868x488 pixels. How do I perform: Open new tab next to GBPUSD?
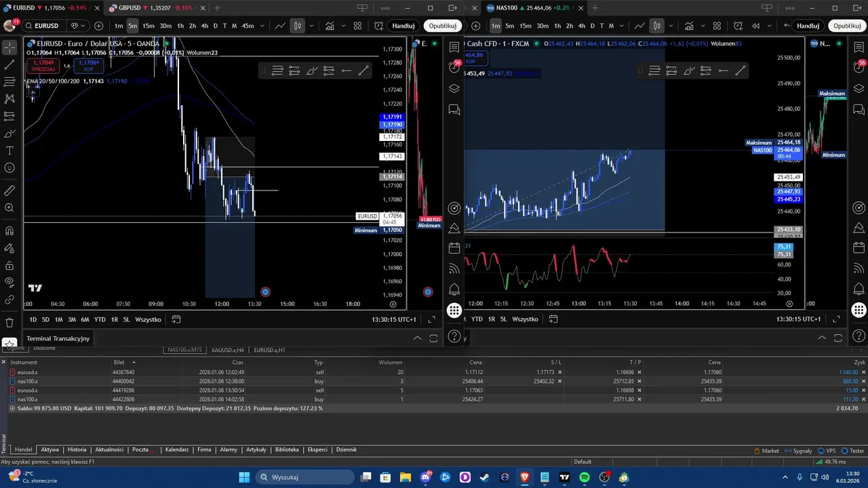point(217,8)
